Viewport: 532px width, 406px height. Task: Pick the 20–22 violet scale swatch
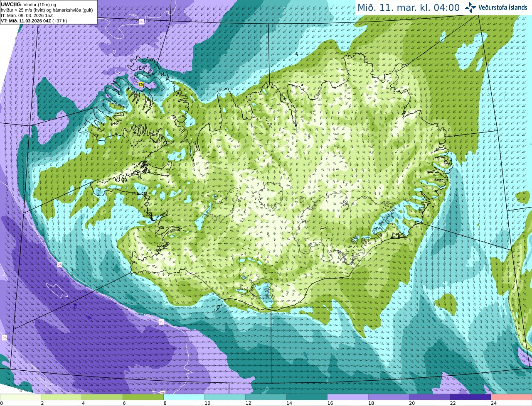(x=430, y=397)
